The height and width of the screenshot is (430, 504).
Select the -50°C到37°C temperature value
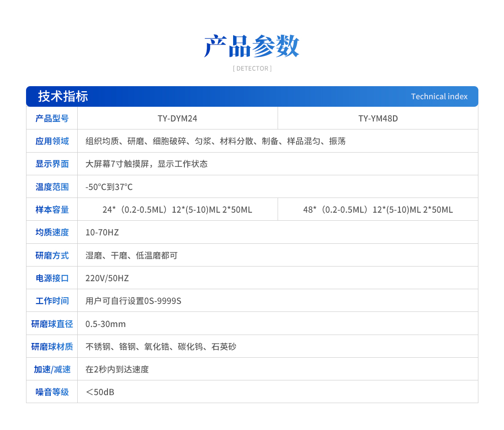tap(109, 187)
